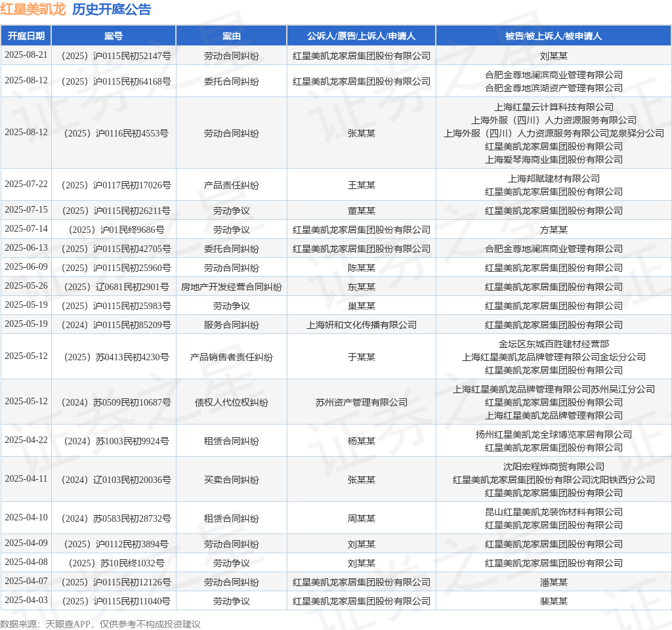Click the 产品销售者责任纠纷 cell
Screen dimensions: 672x630
[x=232, y=357]
